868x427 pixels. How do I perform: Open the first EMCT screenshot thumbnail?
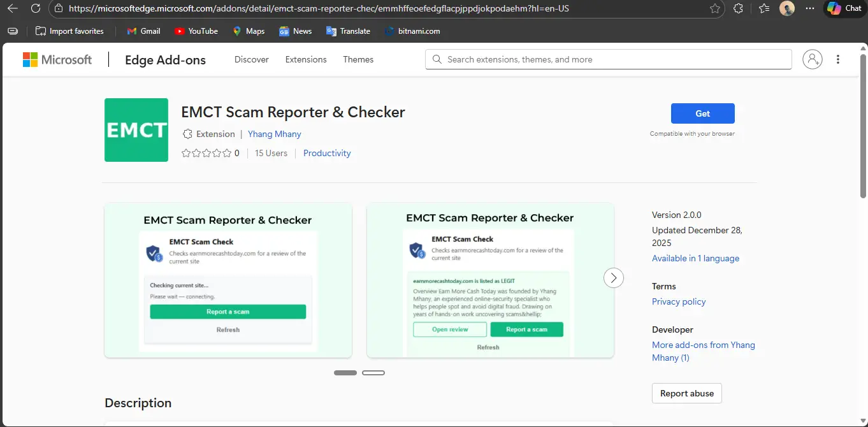228,280
